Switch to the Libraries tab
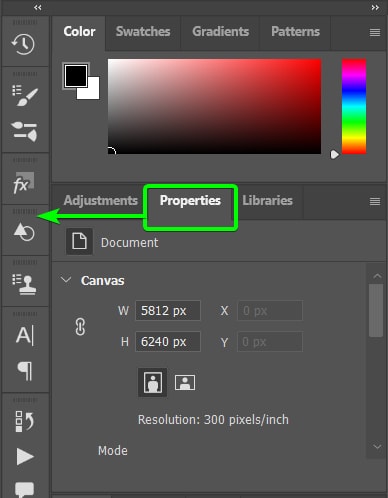 click(x=268, y=201)
